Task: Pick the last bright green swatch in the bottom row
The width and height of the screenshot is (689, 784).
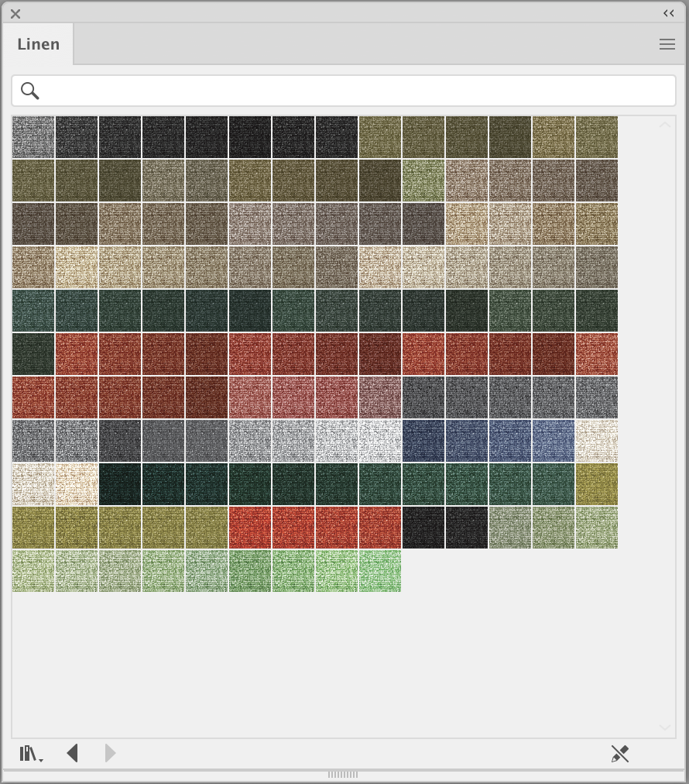Action: (380, 571)
